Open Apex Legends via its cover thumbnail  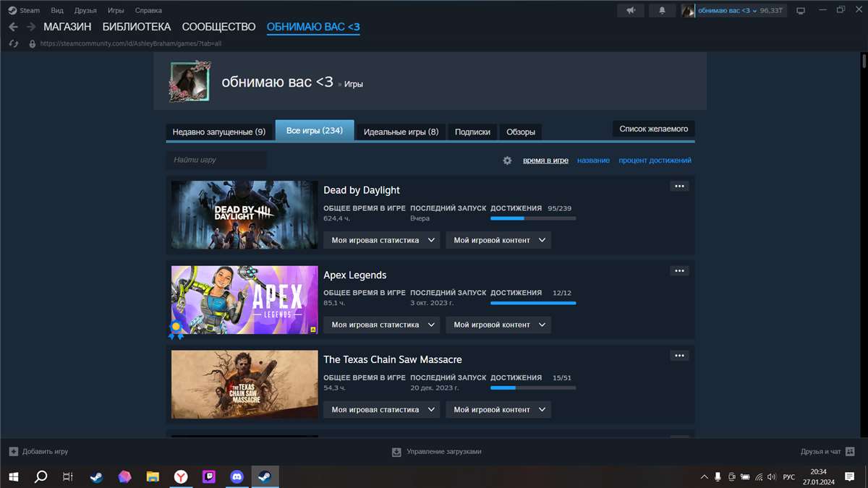[x=244, y=299]
